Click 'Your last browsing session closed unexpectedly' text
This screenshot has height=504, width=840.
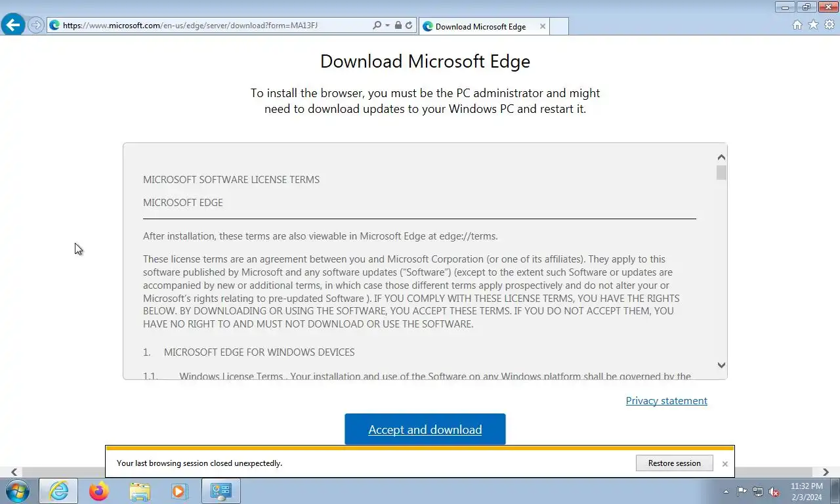[x=199, y=463]
